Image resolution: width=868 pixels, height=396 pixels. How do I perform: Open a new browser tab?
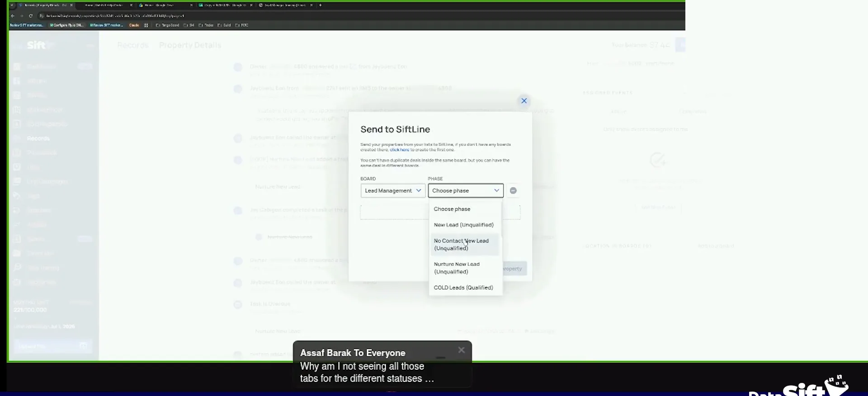tap(320, 5)
